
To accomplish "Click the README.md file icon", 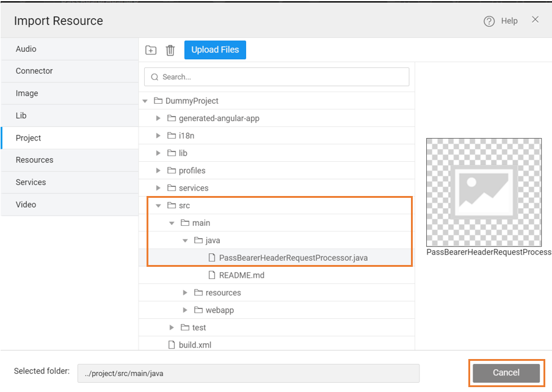I will (x=212, y=275).
